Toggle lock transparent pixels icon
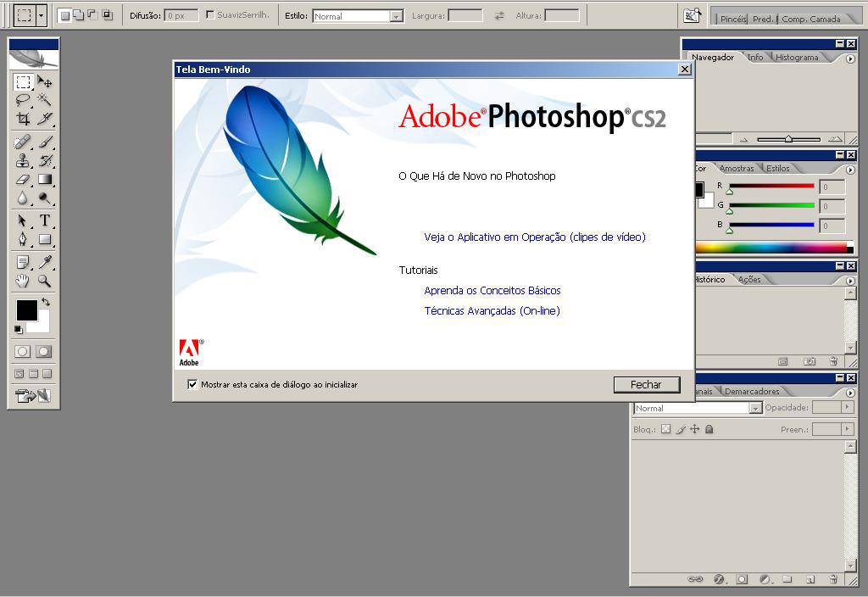 click(666, 429)
